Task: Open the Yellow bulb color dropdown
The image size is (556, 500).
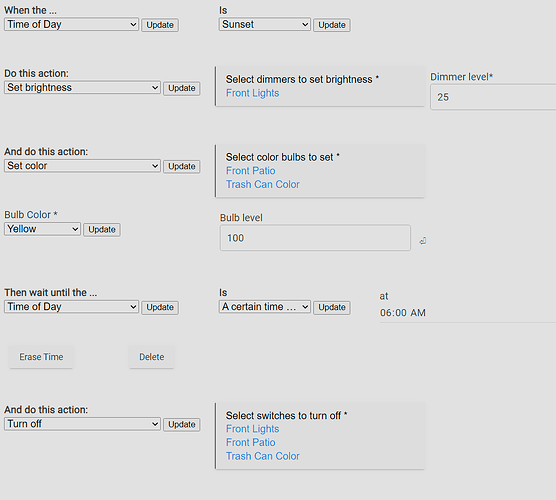Action: (x=43, y=229)
